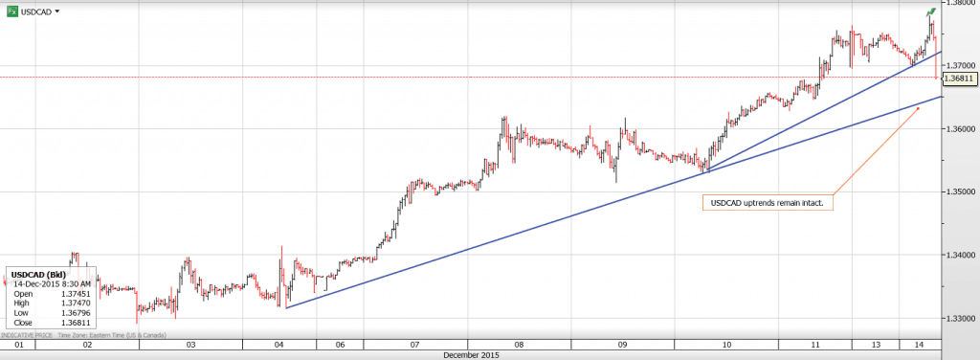The width and height of the screenshot is (980, 360).
Task: Open the USDCAD symbol dropdown arrow
Action: point(57,11)
